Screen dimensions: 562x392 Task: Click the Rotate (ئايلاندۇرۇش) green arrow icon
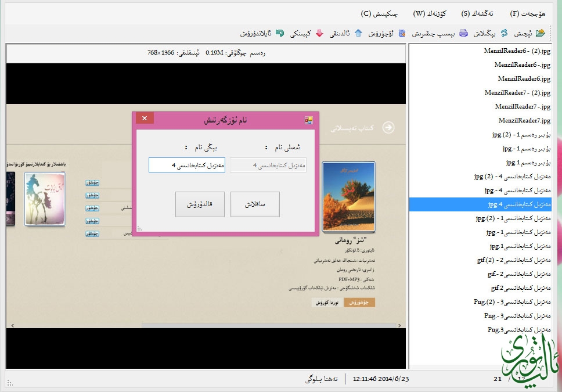(x=280, y=33)
